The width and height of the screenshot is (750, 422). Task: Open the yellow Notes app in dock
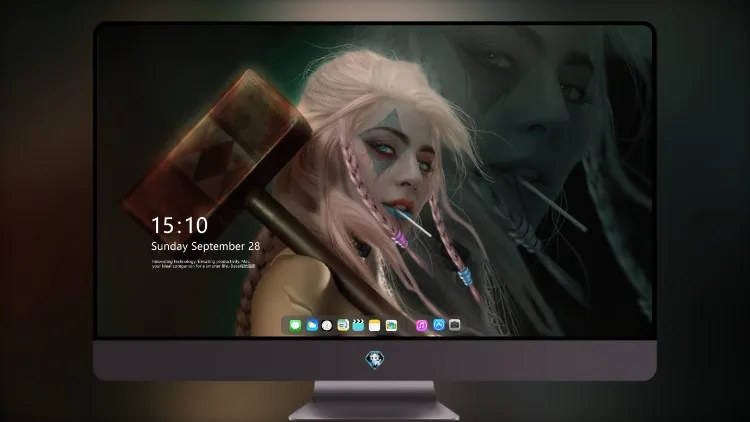(375, 325)
